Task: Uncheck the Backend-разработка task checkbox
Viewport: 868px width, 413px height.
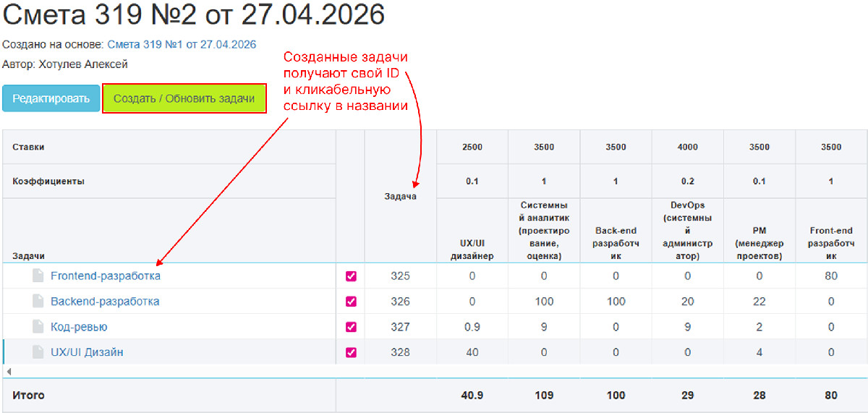Action: click(x=351, y=302)
